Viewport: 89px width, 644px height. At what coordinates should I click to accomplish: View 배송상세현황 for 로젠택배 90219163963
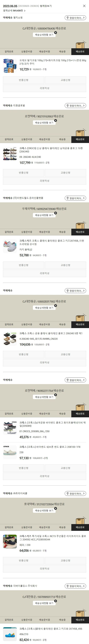[44, 122]
